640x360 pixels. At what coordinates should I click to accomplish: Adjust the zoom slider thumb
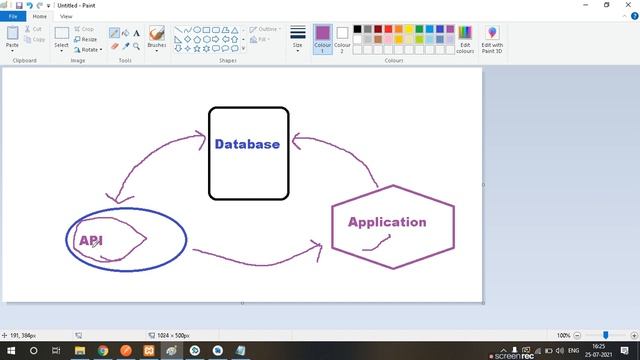(x=606, y=335)
